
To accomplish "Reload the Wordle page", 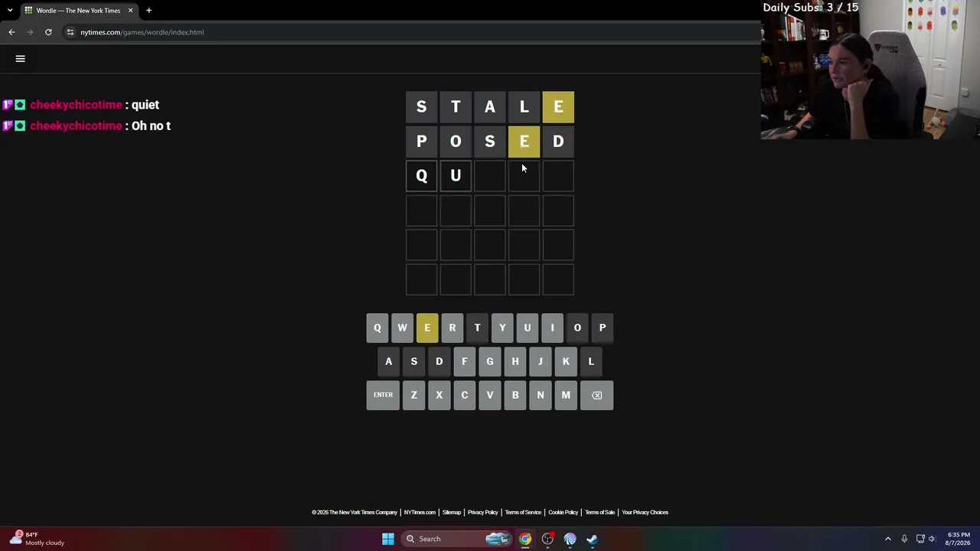I will [x=48, y=32].
